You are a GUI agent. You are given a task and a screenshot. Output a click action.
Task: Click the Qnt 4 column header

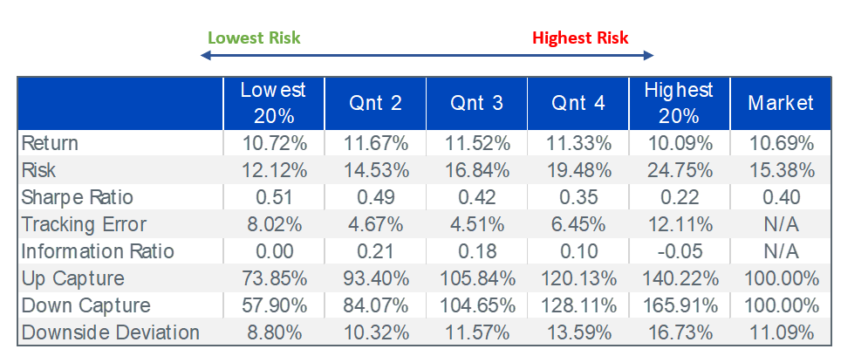point(578,104)
